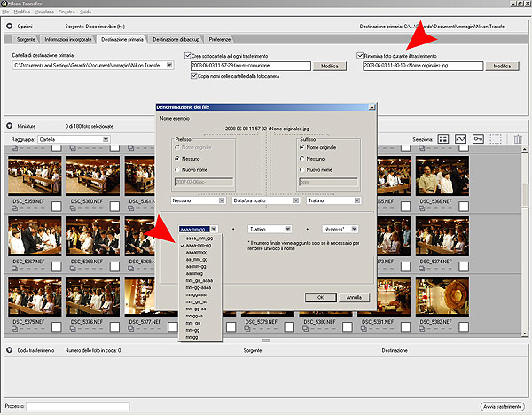The width and height of the screenshot is (532, 415).
Task: Open the Data/ora scatto dropdown
Action: coord(296,200)
